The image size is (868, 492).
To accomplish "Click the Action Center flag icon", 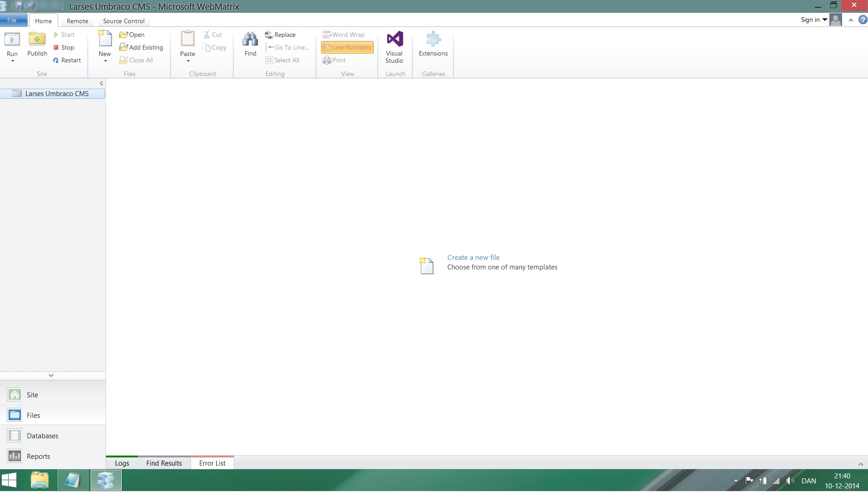I will point(749,481).
